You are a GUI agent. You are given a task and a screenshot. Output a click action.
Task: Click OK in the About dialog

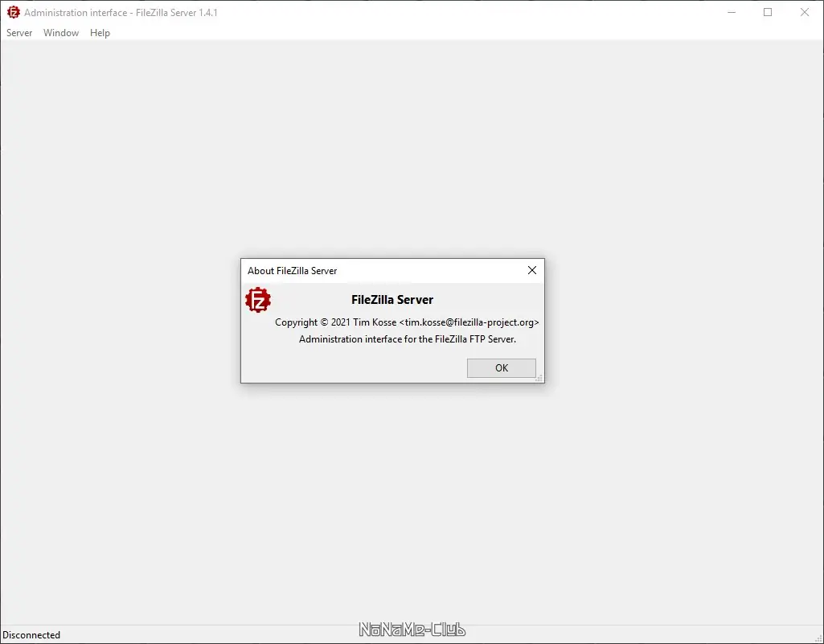pyautogui.click(x=502, y=368)
